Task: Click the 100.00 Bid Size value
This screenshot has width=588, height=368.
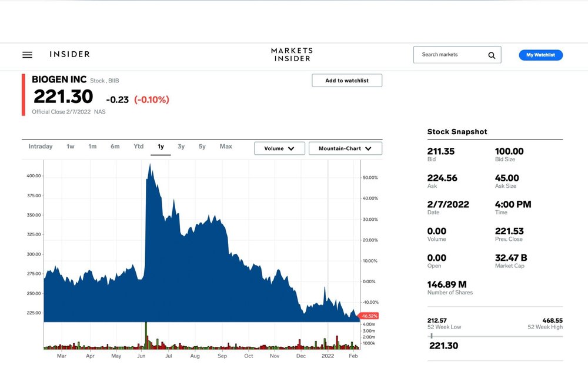Action: 509,151
